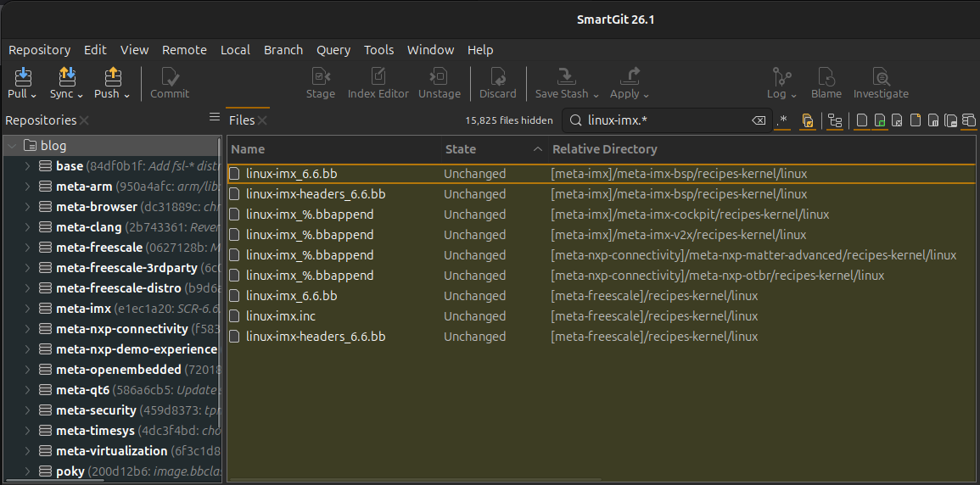Image resolution: width=980 pixels, height=485 pixels.
Task: Expand the meta-qt6 repository node
Action: pyautogui.click(x=27, y=389)
